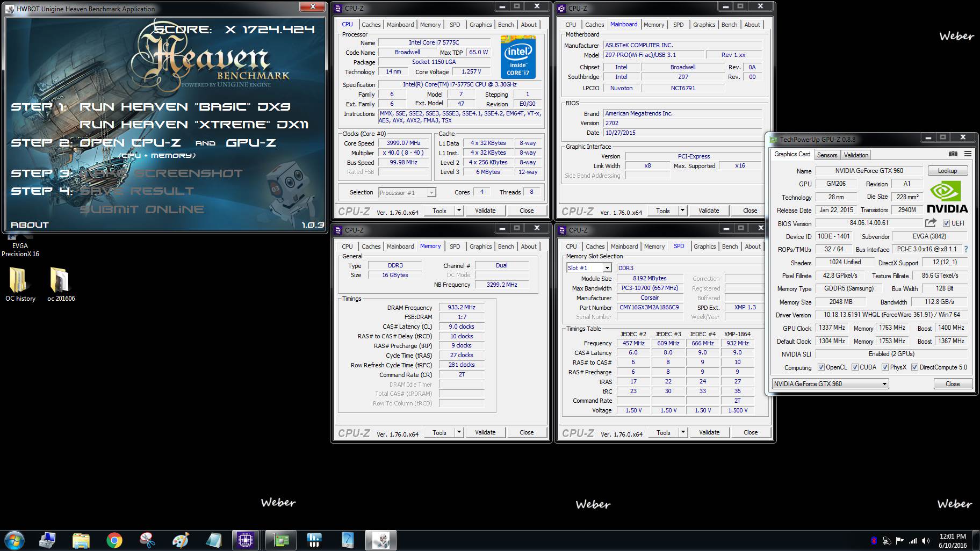Click ABOUT in the HWBOT Heaven window
Screen dimensions: 980x551
[30, 224]
